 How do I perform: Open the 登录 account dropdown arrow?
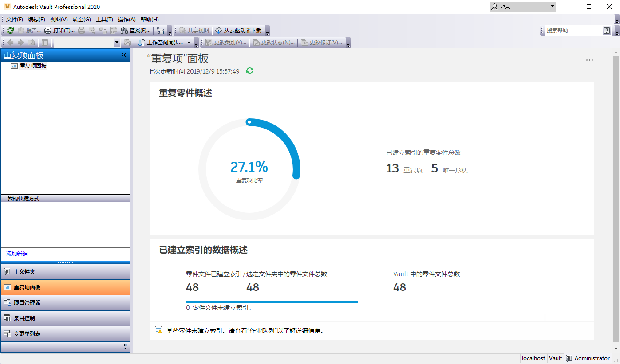tap(552, 7)
